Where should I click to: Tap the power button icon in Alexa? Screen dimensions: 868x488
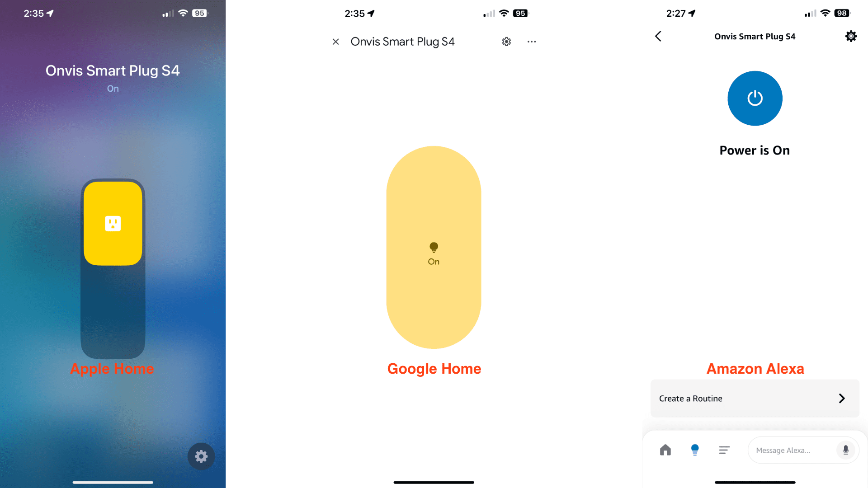point(755,99)
